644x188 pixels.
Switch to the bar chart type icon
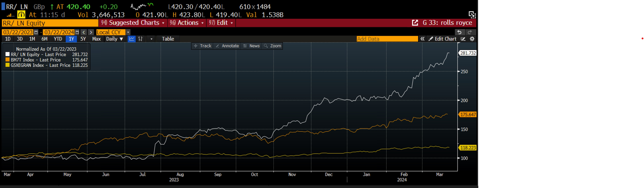[x=141, y=39]
